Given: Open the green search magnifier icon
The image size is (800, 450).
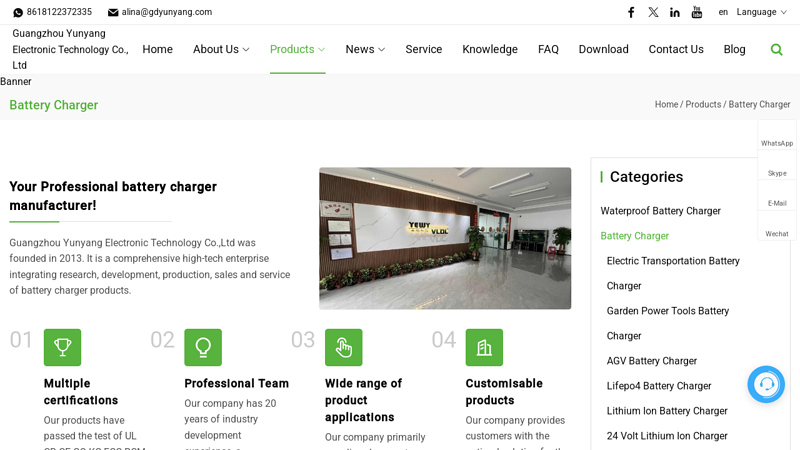Looking at the screenshot, I should pos(776,49).
